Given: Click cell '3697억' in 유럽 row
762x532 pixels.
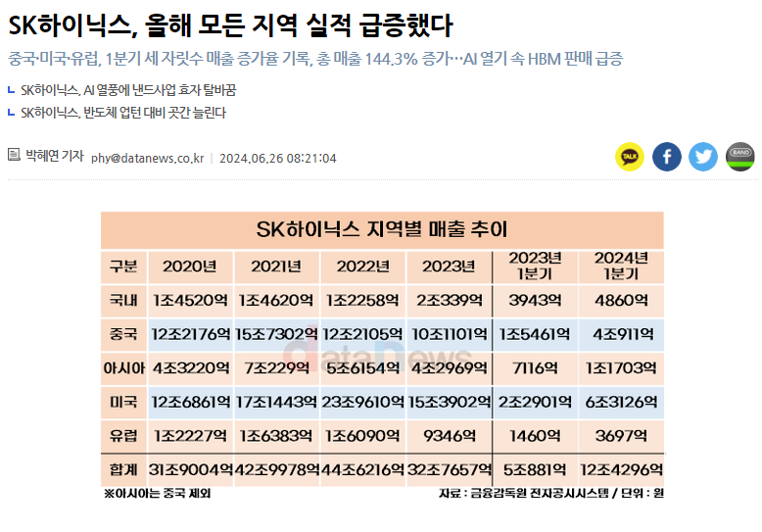Looking at the screenshot, I should pos(621,436).
